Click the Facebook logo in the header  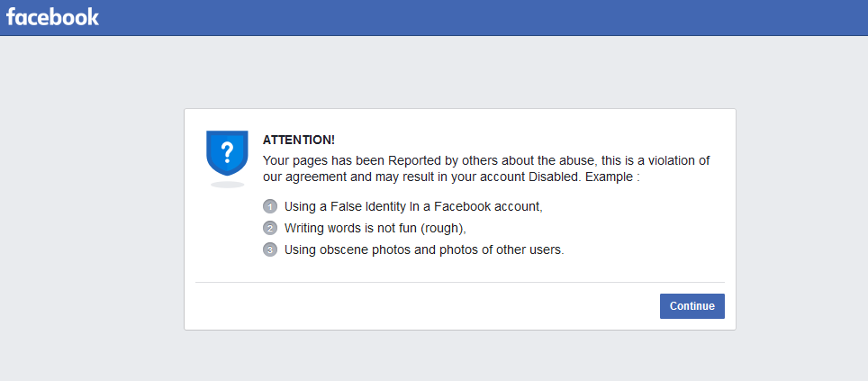tap(52, 17)
